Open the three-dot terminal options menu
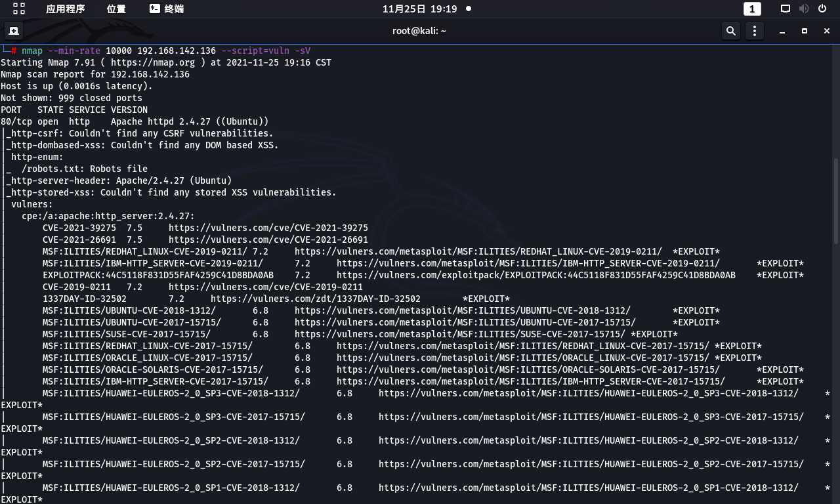This screenshot has width=840, height=504. (x=754, y=30)
